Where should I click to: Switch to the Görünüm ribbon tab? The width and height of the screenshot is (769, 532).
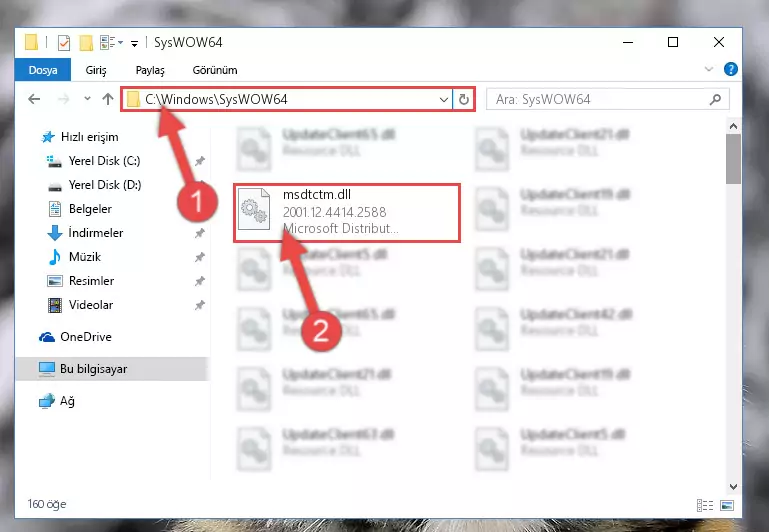pos(215,70)
